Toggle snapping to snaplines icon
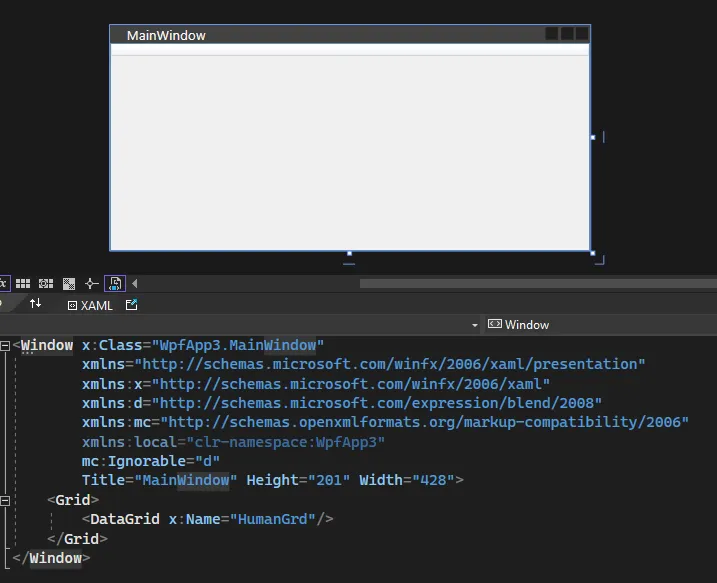This screenshot has width=717, height=583. click(91, 283)
